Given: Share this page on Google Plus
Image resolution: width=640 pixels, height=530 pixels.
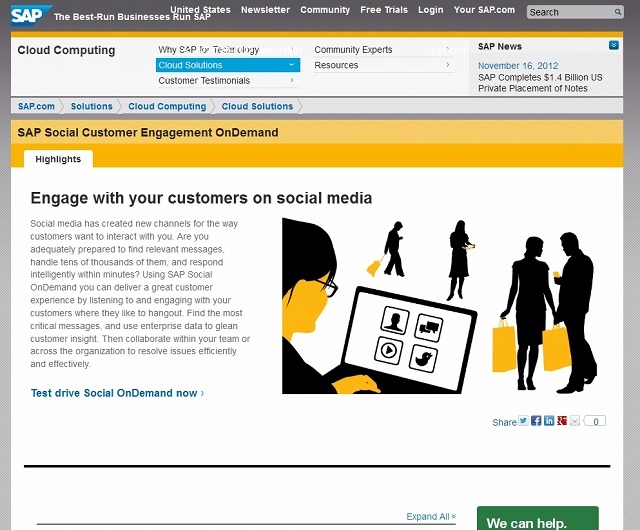Looking at the screenshot, I should coord(562,421).
